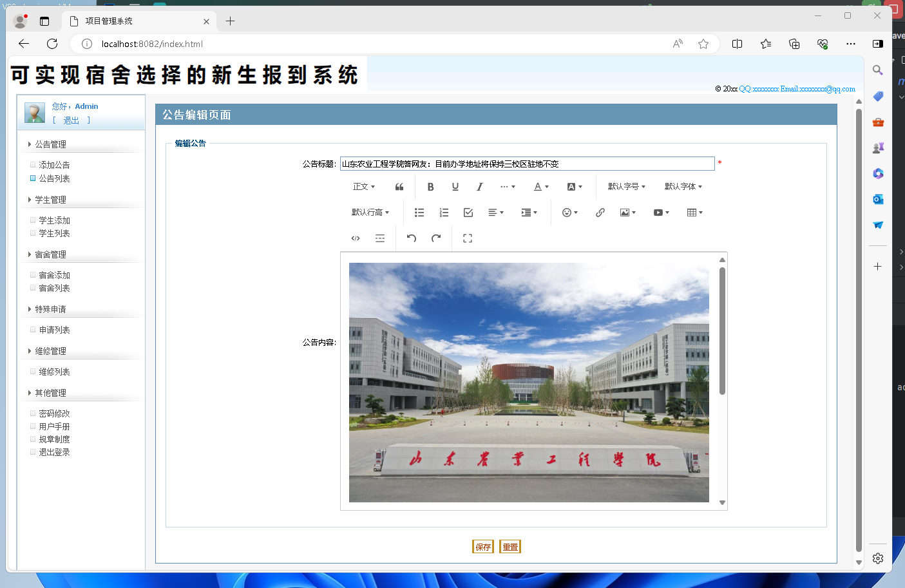Open 公告列表 from the sidebar menu
905x588 pixels.
click(54, 177)
